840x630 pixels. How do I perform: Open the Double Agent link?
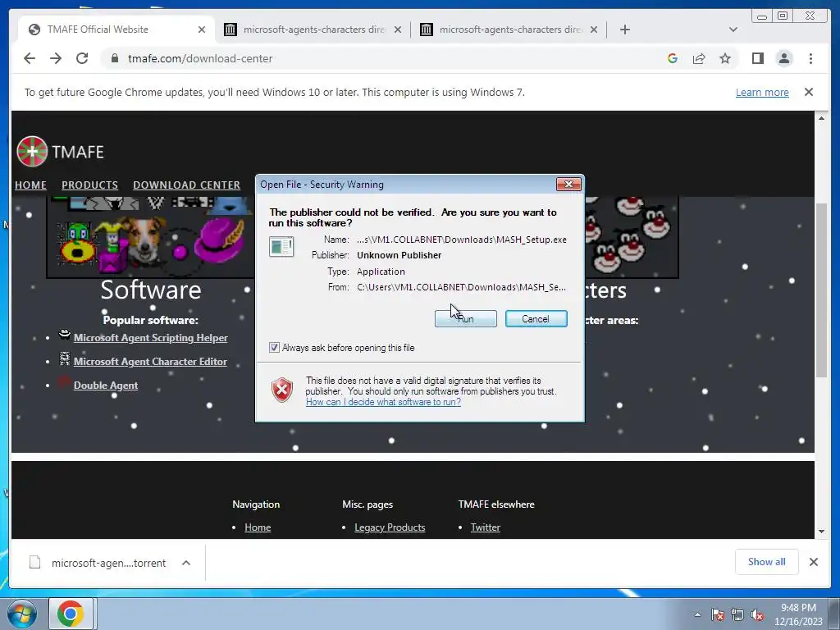tap(106, 386)
